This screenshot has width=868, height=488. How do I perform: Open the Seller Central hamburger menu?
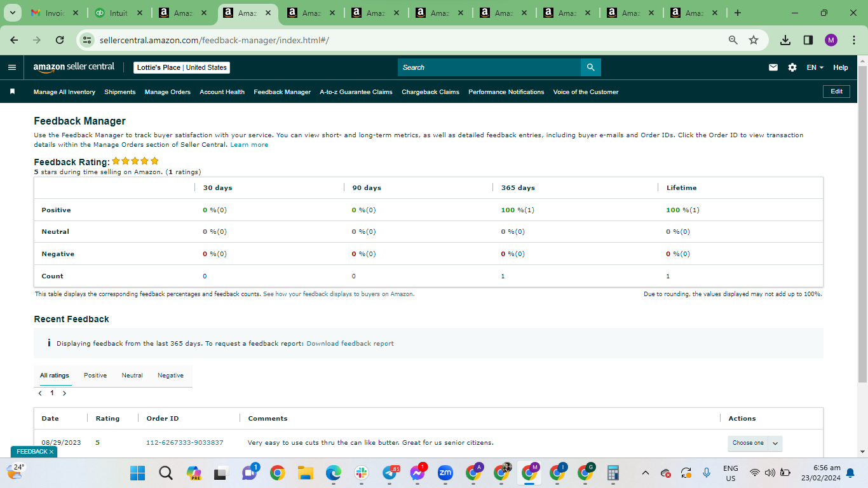[12, 67]
